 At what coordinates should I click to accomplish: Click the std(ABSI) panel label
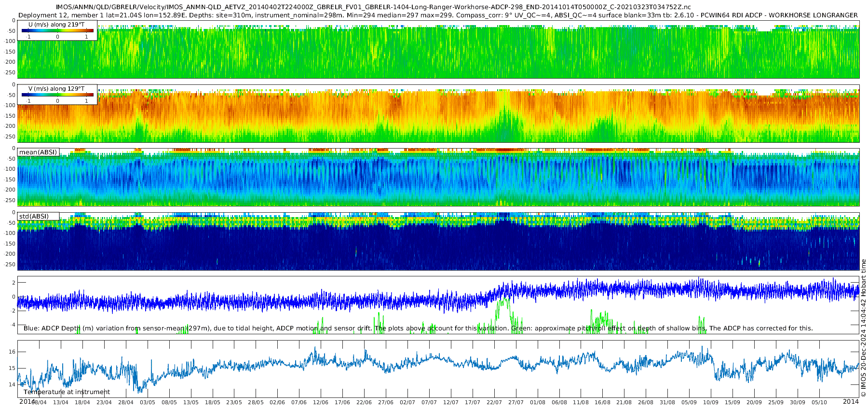[x=34, y=217]
